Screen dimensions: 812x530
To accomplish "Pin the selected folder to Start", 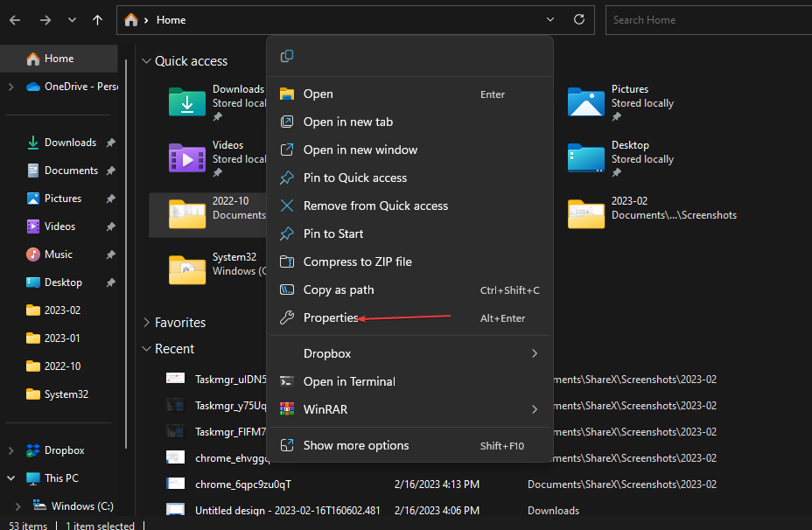I will click(333, 234).
